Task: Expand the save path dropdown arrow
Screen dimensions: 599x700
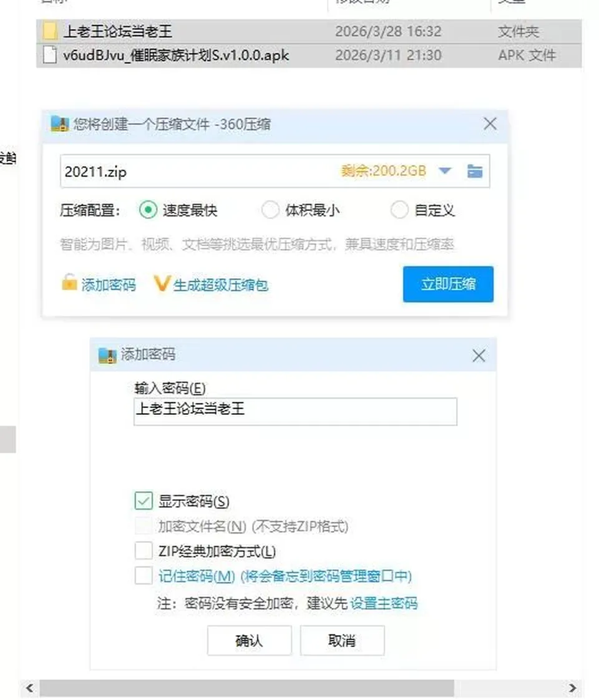Action: (445, 171)
